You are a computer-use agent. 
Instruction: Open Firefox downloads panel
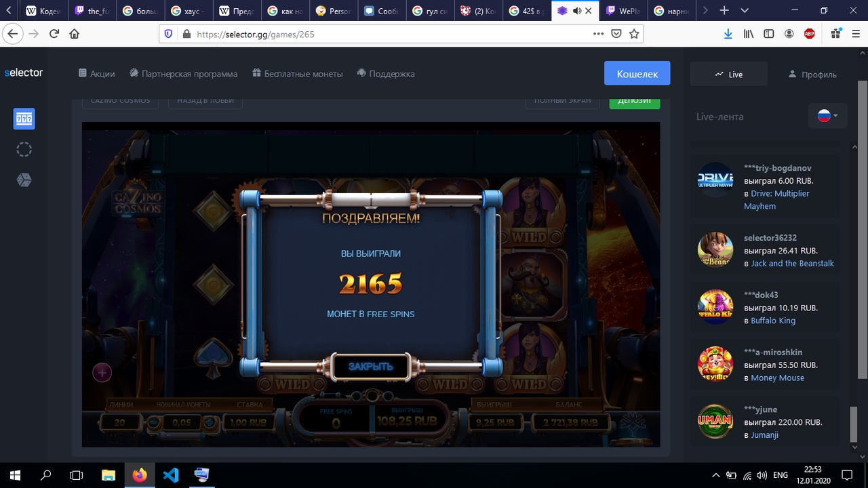[x=728, y=34]
